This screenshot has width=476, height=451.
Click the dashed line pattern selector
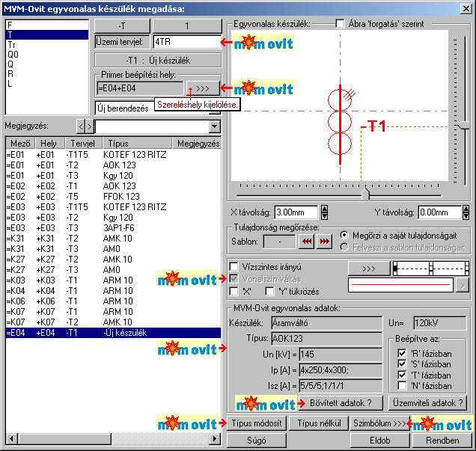[x=431, y=269]
